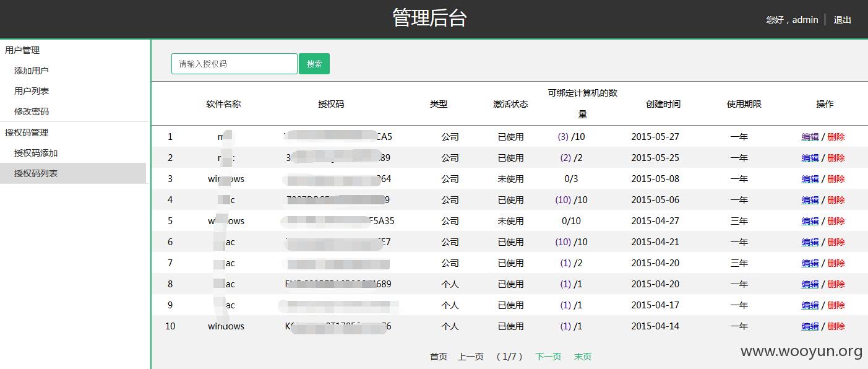Click the (10) bound count in row 6
The width and height of the screenshot is (868, 369).
pyautogui.click(x=563, y=242)
